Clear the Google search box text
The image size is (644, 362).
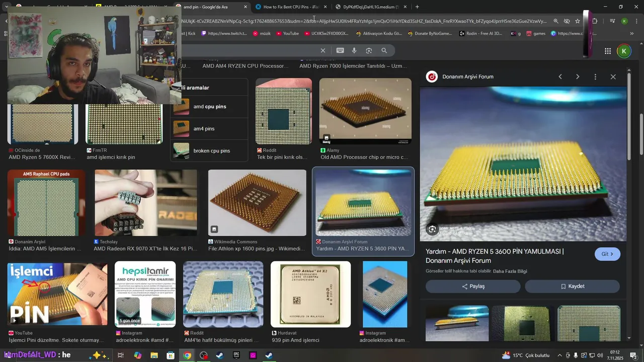point(323,50)
